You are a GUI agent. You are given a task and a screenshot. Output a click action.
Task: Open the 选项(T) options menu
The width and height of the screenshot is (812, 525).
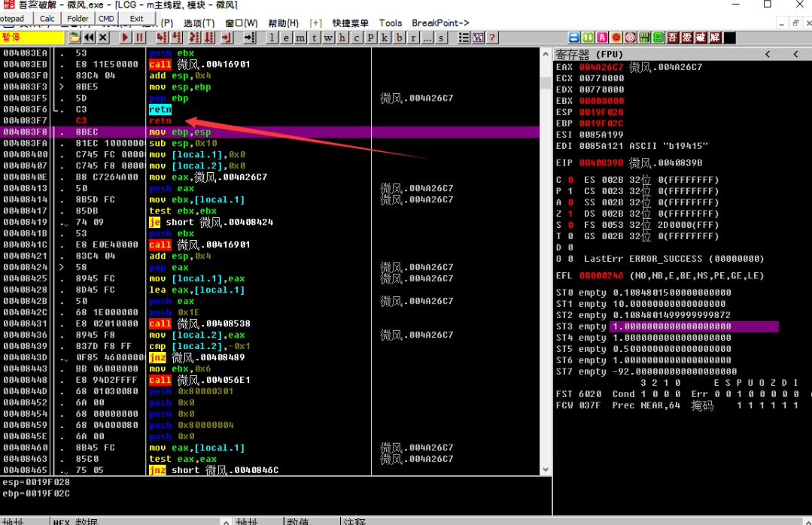click(199, 23)
